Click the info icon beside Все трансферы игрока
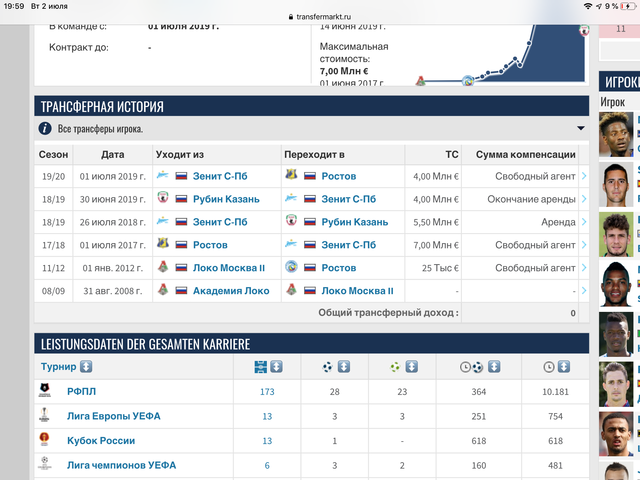The width and height of the screenshot is (640, 480). pos(45,129)
